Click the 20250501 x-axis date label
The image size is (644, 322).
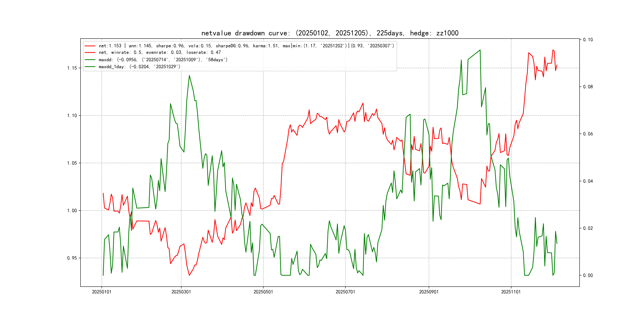tap(263, 292)
